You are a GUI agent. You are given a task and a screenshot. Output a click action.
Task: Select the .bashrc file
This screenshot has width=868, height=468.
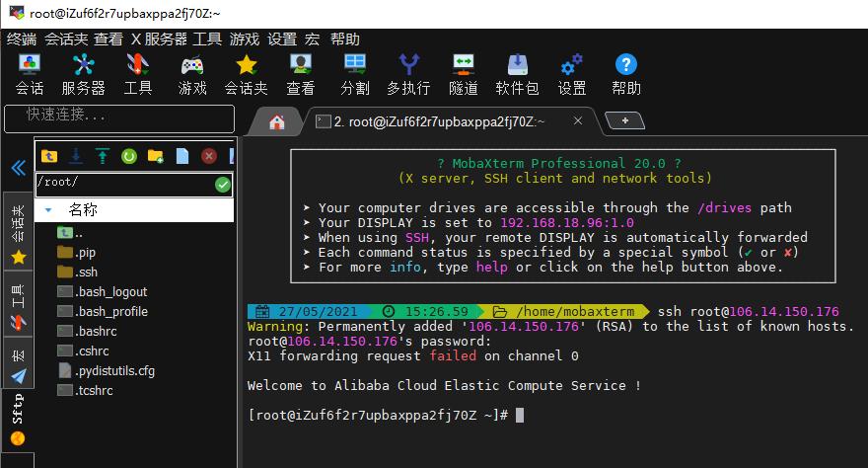click(x=87, y=331)
